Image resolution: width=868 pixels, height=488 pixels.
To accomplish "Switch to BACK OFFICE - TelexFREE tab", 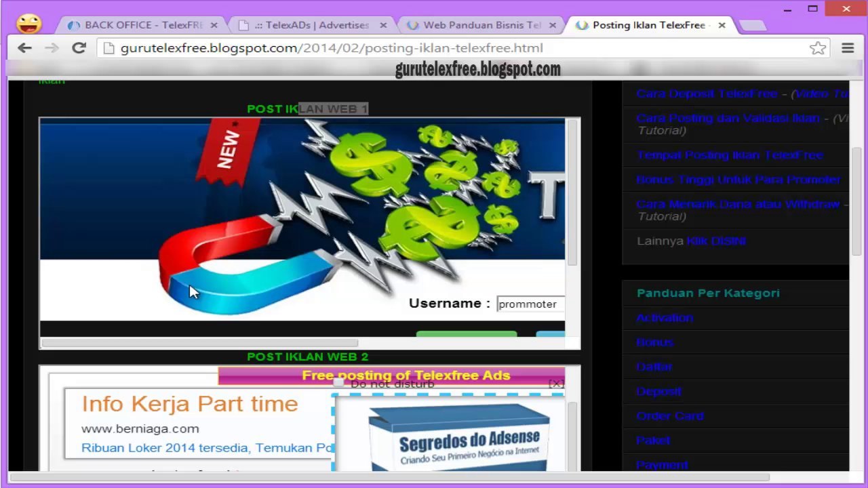I will coord(143,25).
